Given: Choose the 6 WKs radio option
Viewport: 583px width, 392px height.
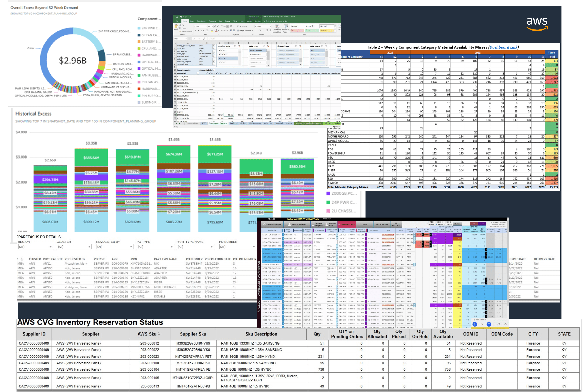Looking at the screenshot, I should 445,225.
